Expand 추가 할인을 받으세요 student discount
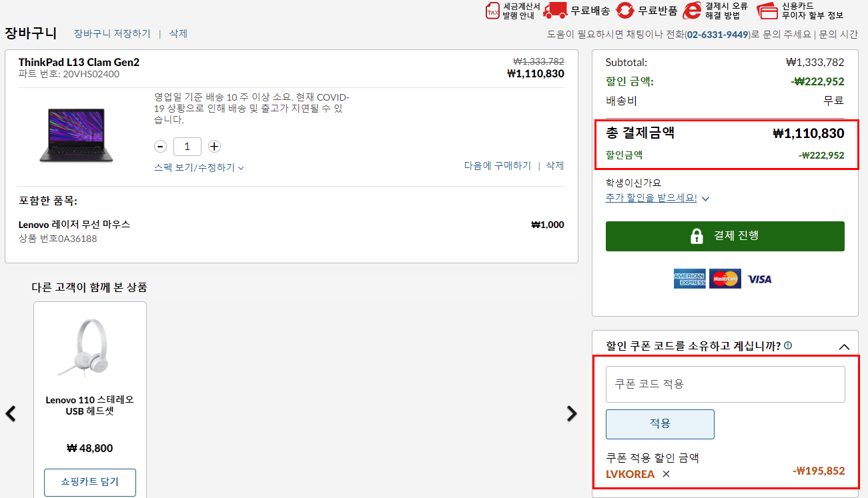The height and width of the screenshot is (498, 868). [657, 198]
